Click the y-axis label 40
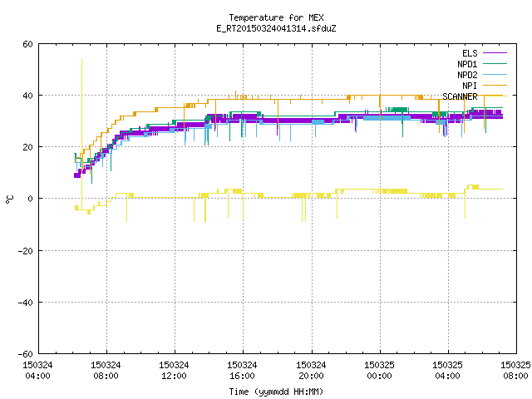The width and height of the screenshot is (532, 399). pyautogui.click(x=27, y=96)
